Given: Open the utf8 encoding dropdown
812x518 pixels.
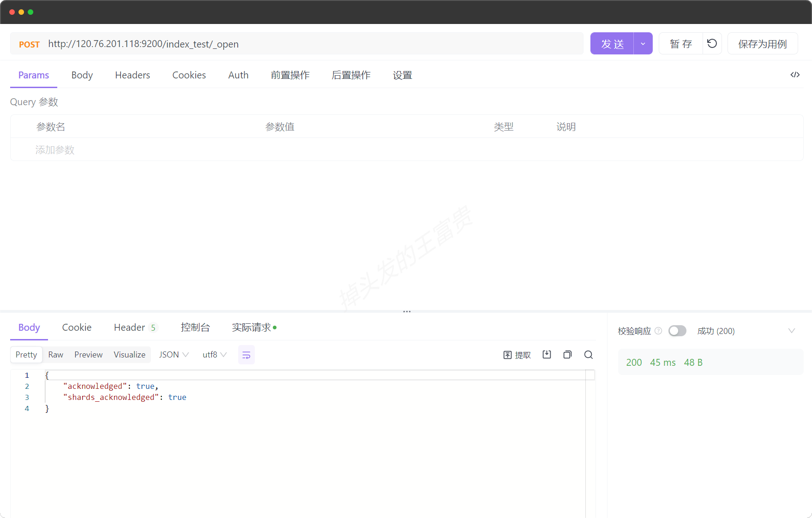Looking at the screenshot, I should (215, 354).
